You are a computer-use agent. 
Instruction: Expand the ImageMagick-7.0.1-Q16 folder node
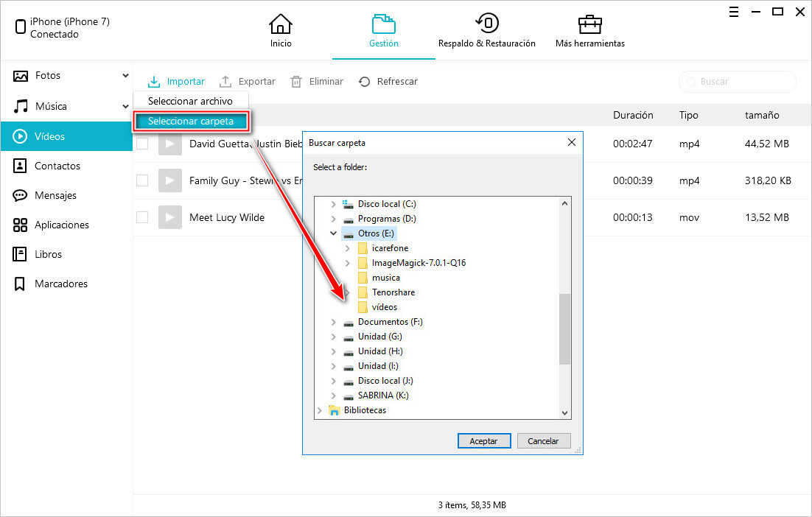348,263
